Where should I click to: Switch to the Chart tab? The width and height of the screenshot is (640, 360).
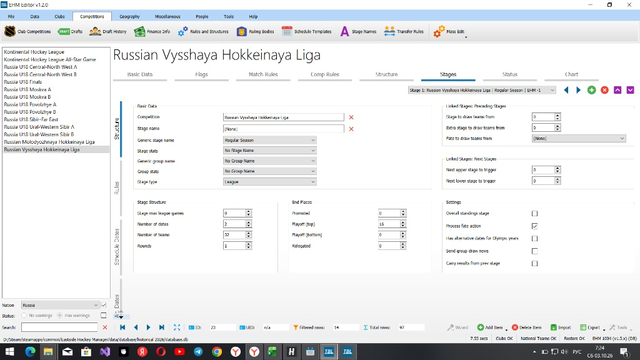tap(571, 74)
